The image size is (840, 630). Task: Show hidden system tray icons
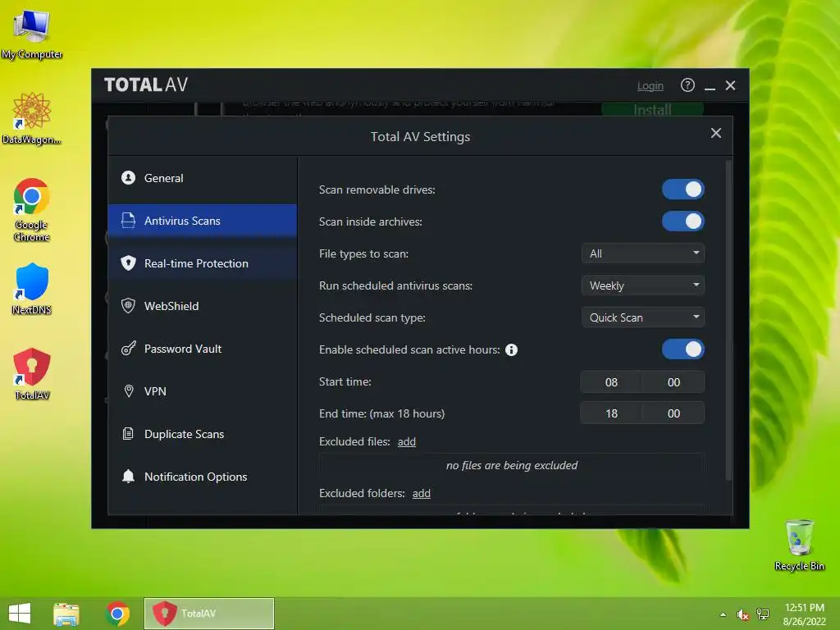pyautogui.click(x=724, y=614)
